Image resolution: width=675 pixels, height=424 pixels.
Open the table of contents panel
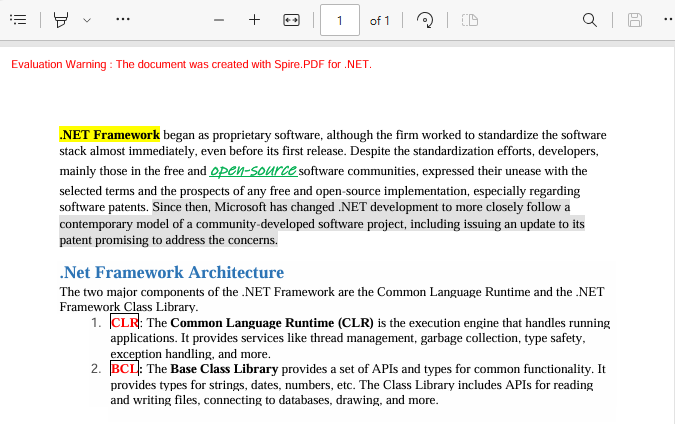pos(18,20)
